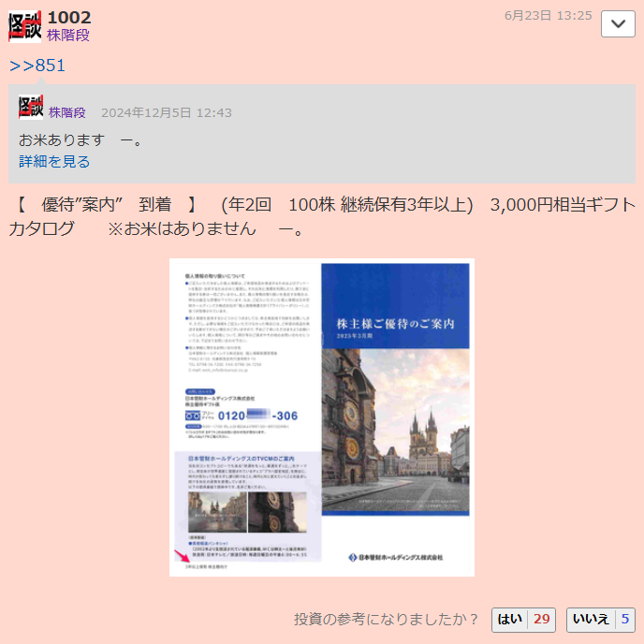Open the 株階段 username in the quoted post

click(67, 112)
